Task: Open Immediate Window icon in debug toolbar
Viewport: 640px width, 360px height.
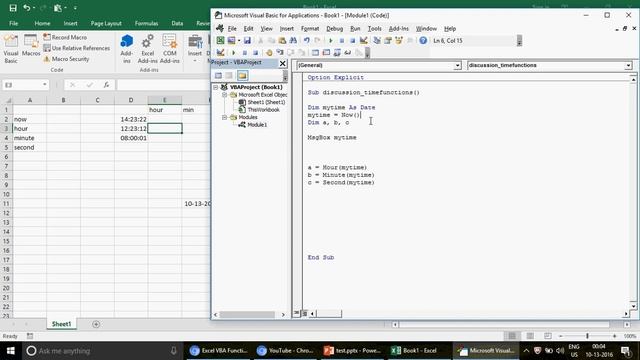Action: click(326, 53)
